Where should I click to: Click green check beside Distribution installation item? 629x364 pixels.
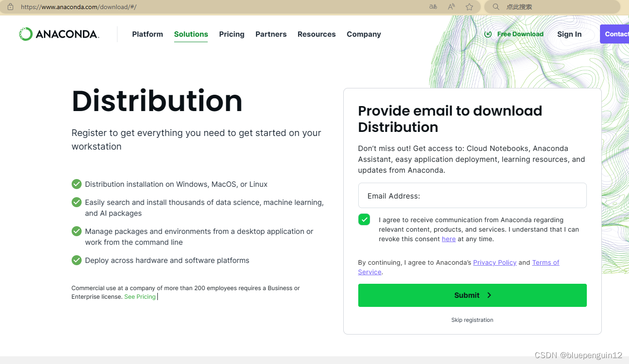(x=77, y=184)
